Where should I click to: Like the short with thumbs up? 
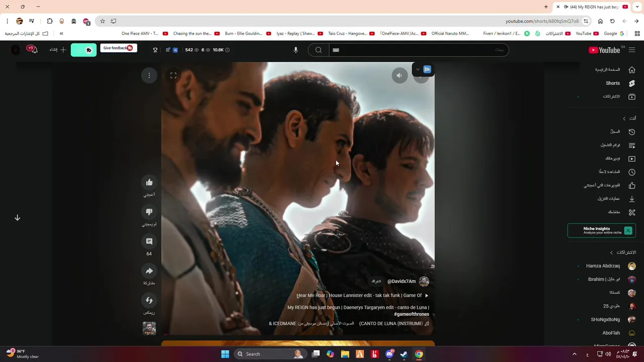pos(149,183)
